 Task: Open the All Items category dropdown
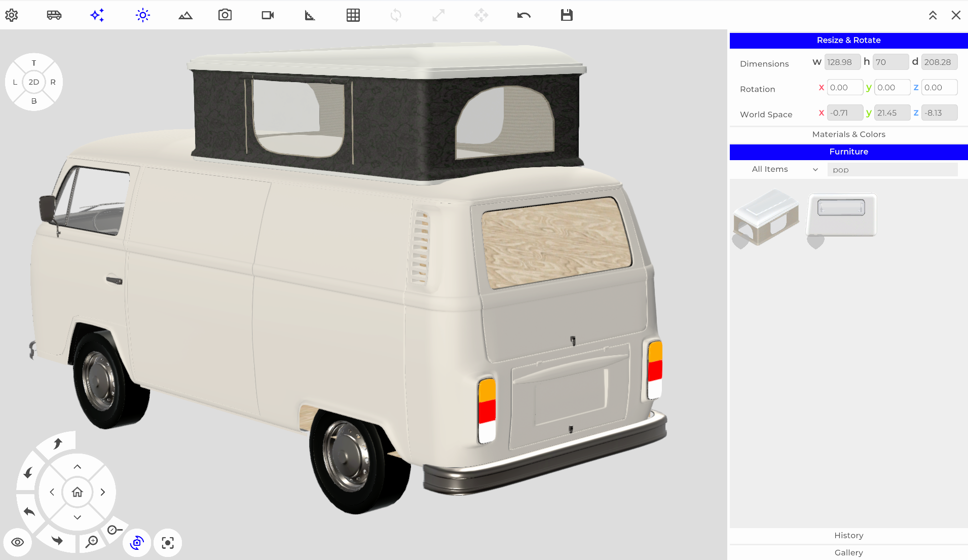coord(785,169)
